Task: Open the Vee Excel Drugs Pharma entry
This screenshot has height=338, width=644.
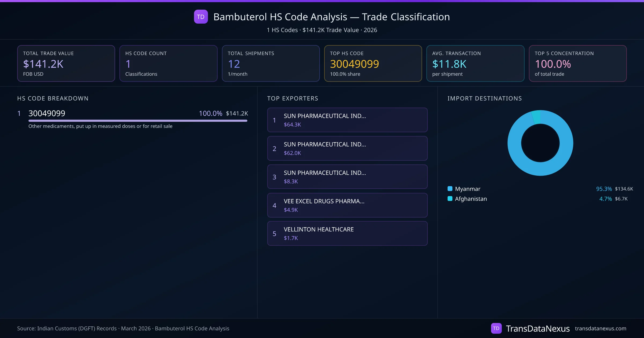Action: 347,205
